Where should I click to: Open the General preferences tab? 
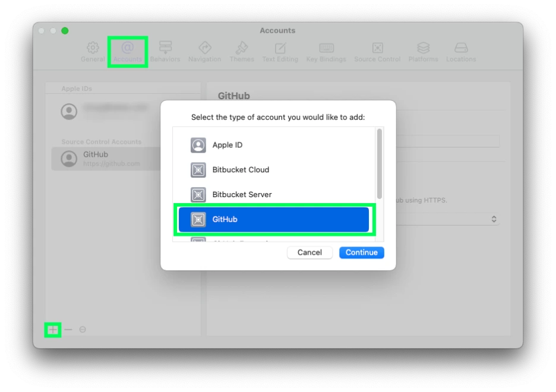coord(93,52)
